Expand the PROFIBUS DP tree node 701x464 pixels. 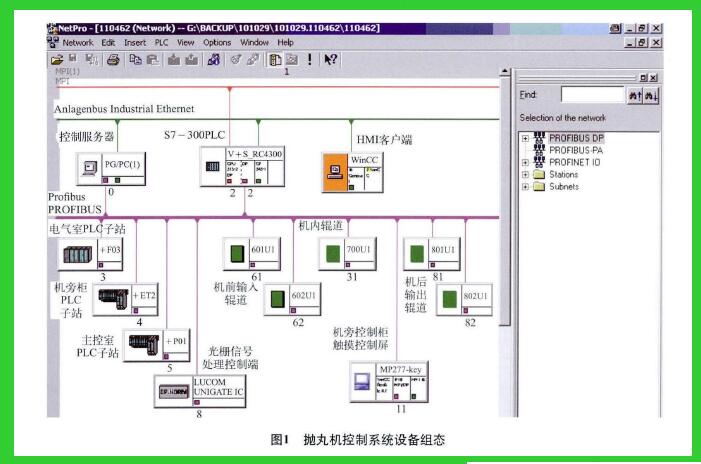(525, 139)
